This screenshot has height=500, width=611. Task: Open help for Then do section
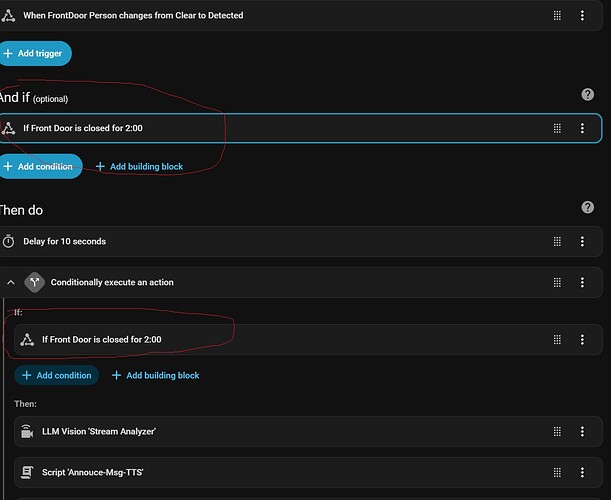coord(588,207)
